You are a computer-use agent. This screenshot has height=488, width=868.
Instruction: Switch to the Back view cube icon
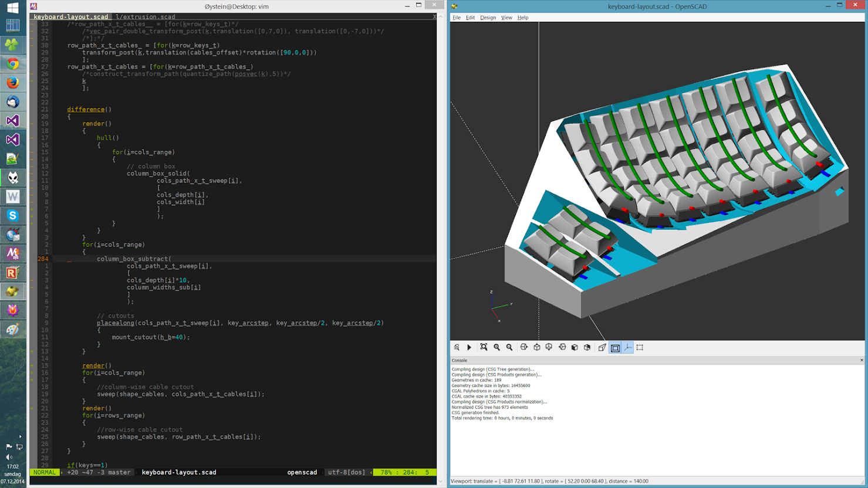coord(589,347)
